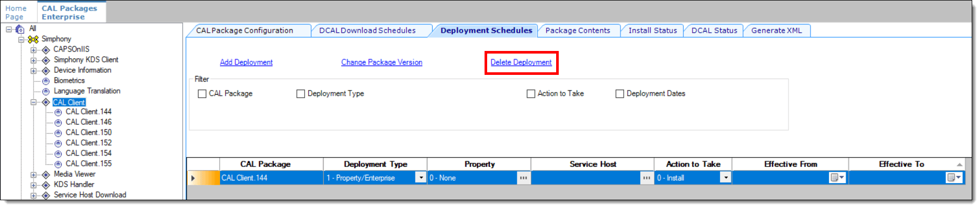This screenshot has width=980, height=208.
Task: Click the CAL Client.150 node icon
Action: [x=58, y=133]
